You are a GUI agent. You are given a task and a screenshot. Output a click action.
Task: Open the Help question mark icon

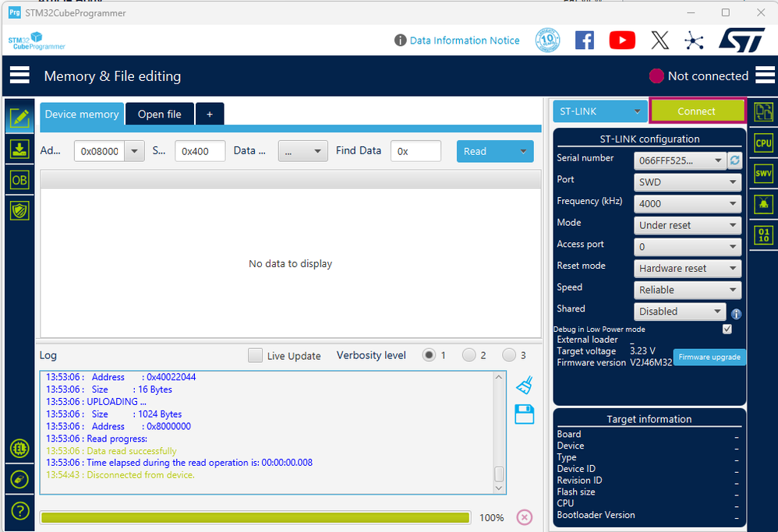19,511
